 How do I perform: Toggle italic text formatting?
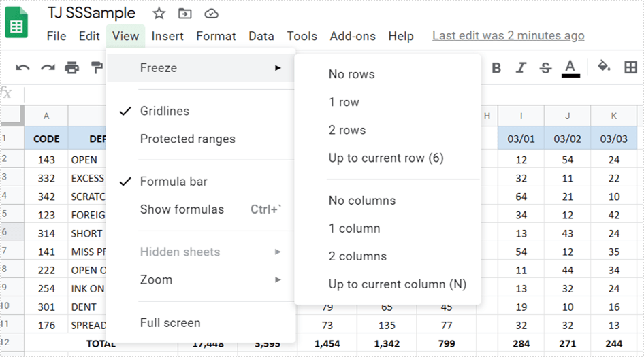[521, 67]
